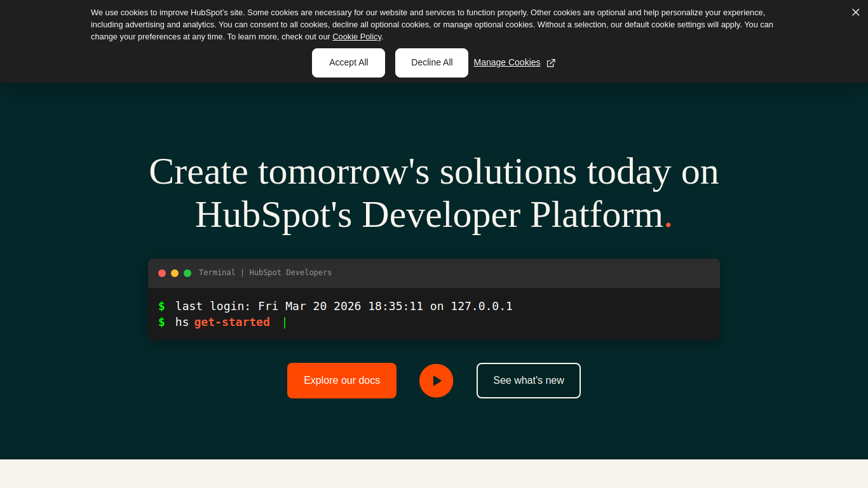The image size is (868, 488).
Task: Click the Explore our docs button
Action: [x=342, y=381]
